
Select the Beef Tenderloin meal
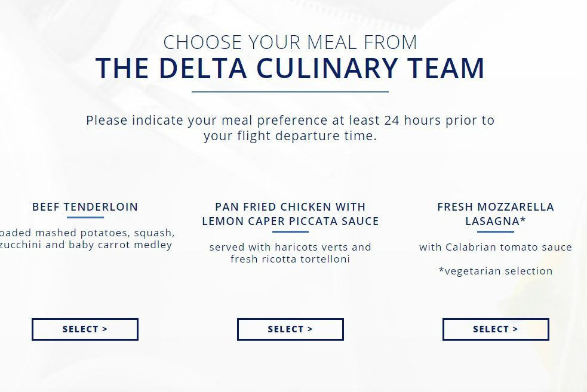(x=85, y=329)
